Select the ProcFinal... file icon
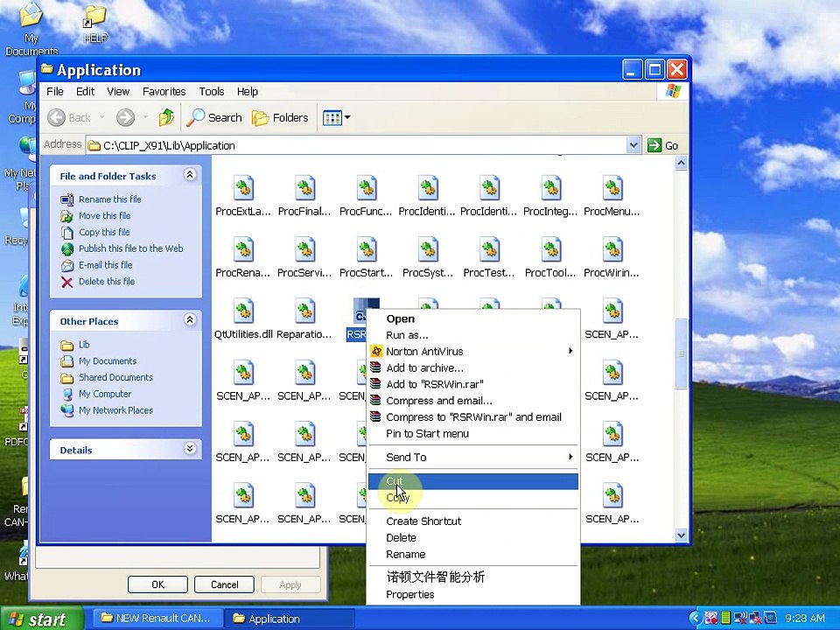The height and width of the screenshot is (630, 840). 304,189
